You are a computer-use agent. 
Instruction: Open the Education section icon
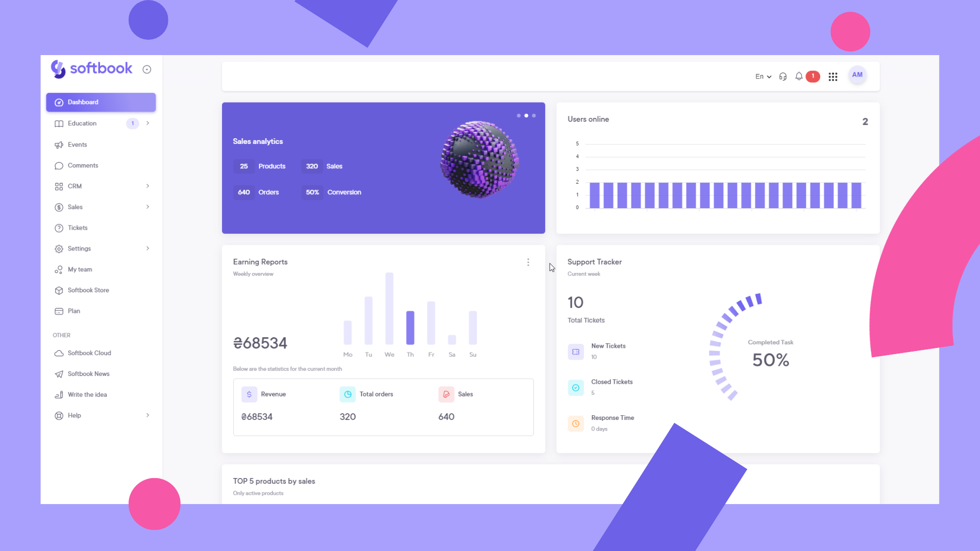coord(59,123)
